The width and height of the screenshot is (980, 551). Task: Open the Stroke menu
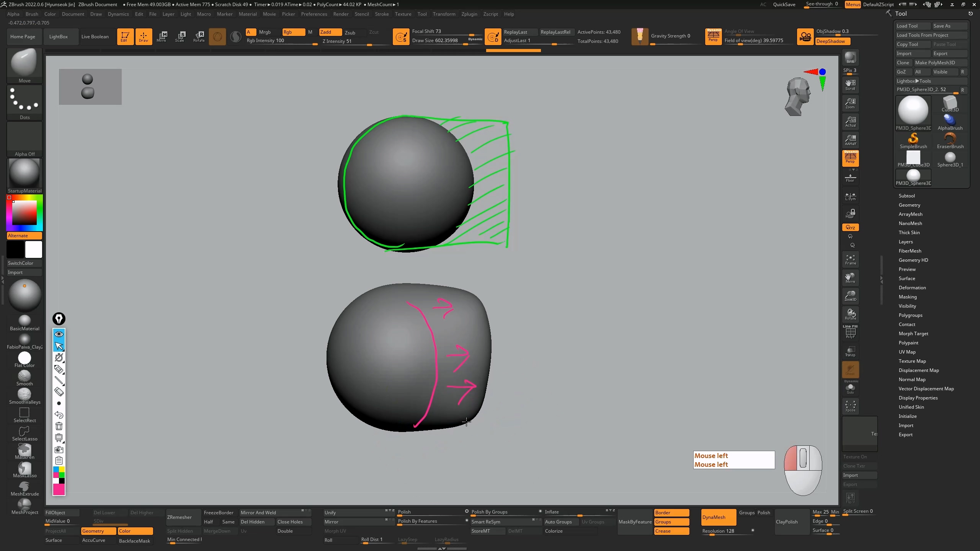[381, 14]
